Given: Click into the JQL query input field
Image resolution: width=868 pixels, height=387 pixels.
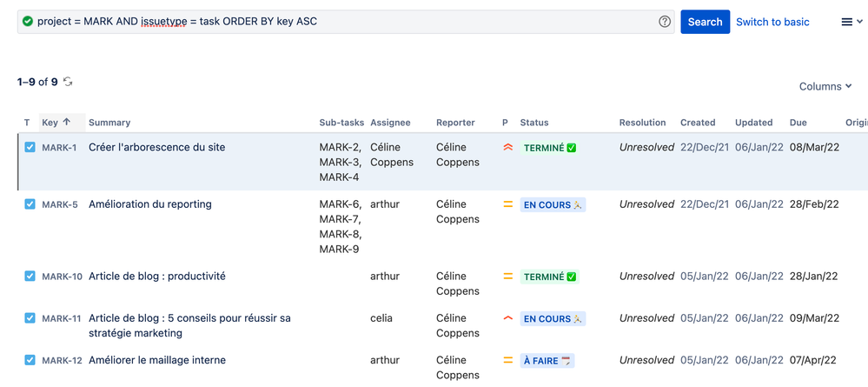Looking at the screenshot, I should 348,22.
